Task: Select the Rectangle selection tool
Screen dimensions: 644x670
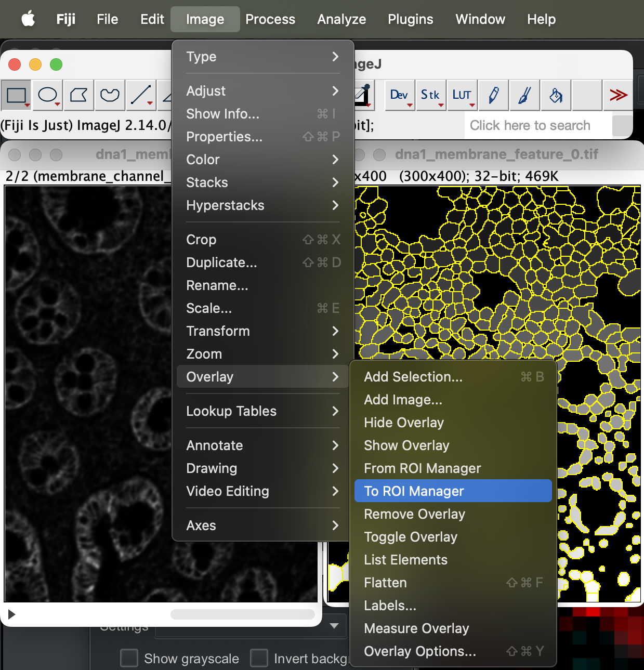Action: [x=16, y=95]
